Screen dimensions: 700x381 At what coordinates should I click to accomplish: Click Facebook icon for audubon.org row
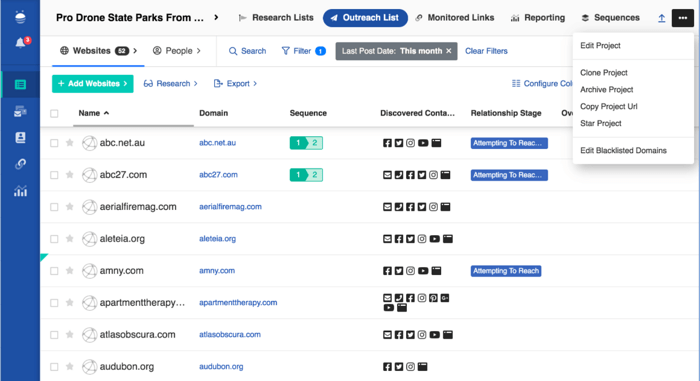[387, 367]
